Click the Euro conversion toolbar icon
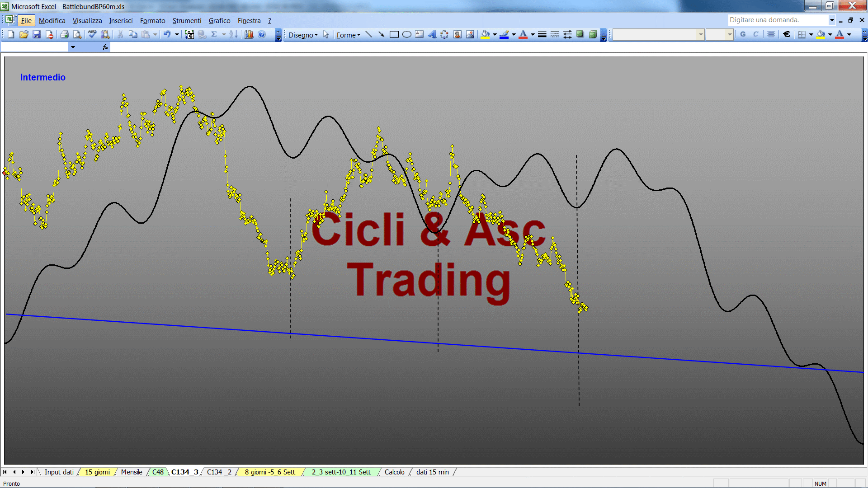 pos(189,34)
